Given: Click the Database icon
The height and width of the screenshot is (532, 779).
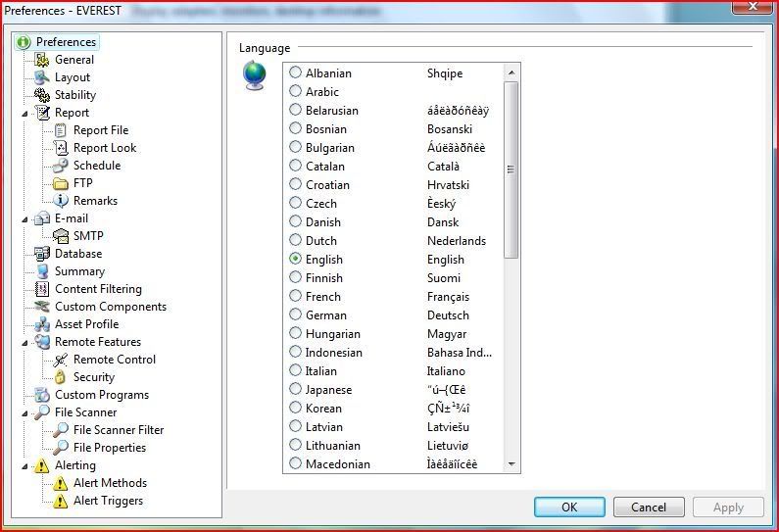Looking at the screenshot, I should pyautogui.click(x=42, y=254).
